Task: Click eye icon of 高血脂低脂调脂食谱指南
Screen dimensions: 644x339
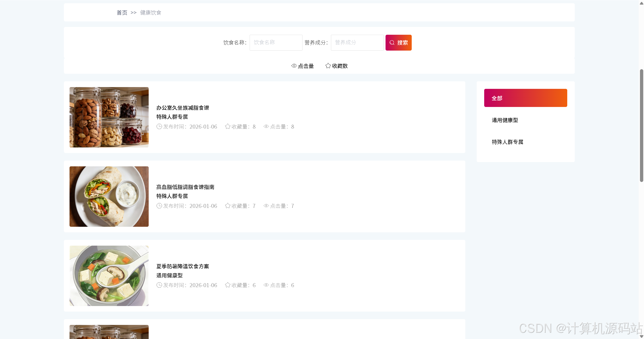Action: tap(266, 206)
